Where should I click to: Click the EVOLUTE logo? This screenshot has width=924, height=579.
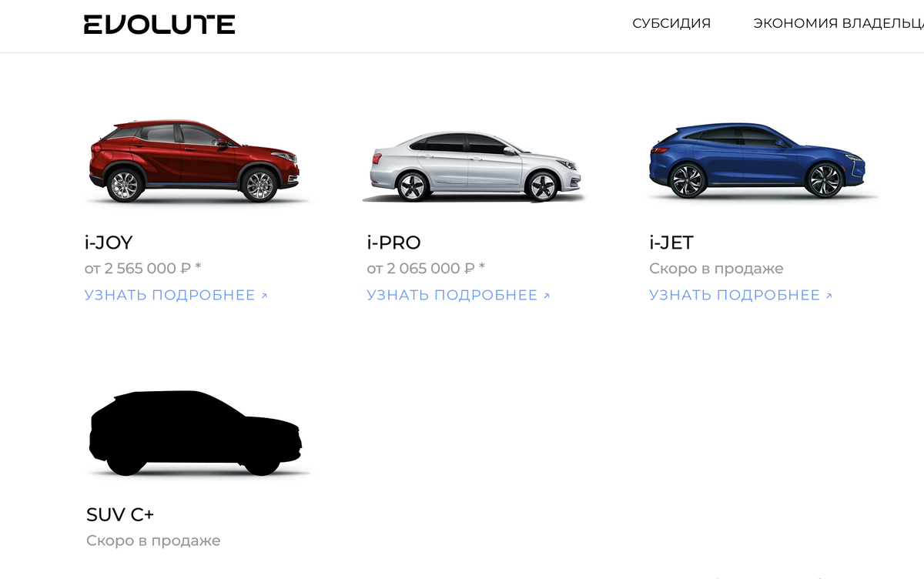pos(159,24)
